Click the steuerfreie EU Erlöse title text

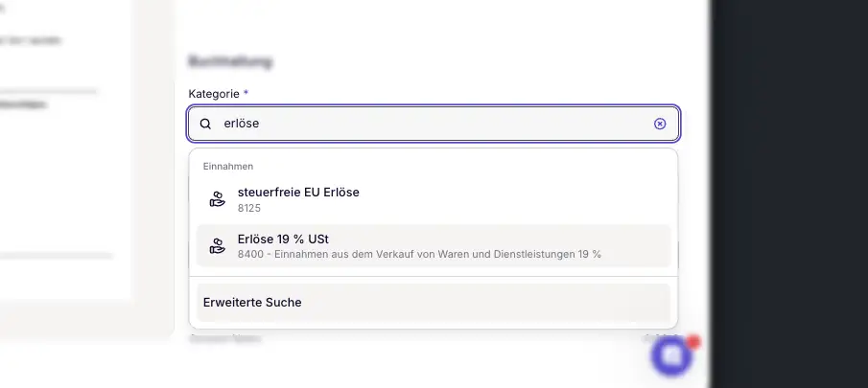[x=298, y=192]
